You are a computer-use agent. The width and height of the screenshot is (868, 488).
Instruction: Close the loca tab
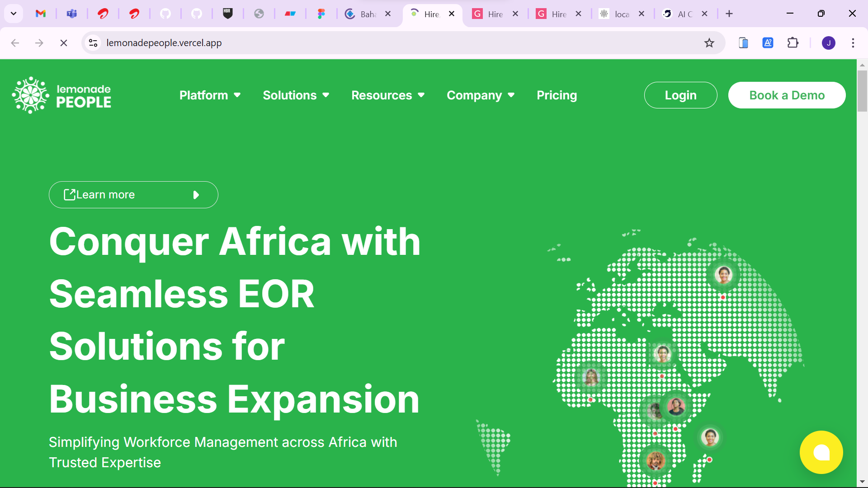(642, 14)
